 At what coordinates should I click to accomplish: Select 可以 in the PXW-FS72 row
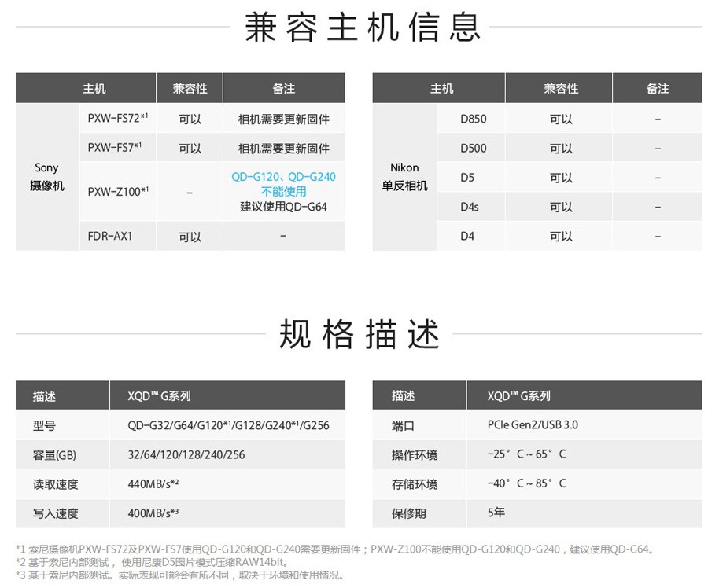(x=190, y=119)
